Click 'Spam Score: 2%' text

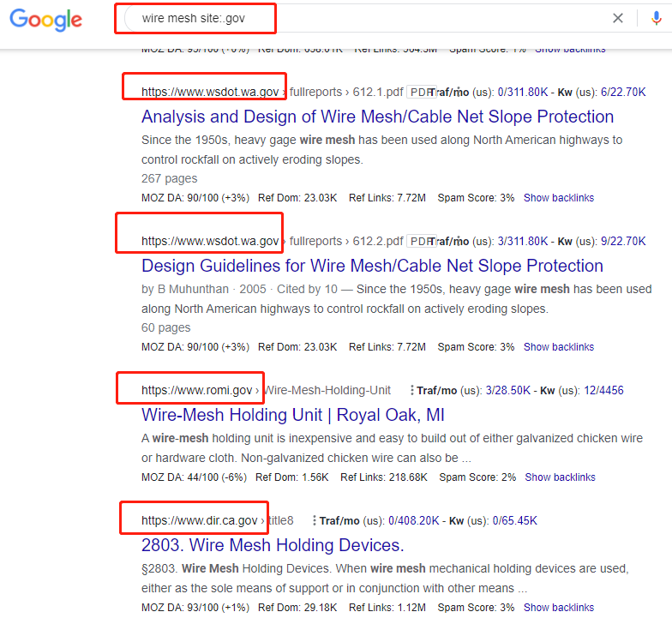click(x=477, y=477)
